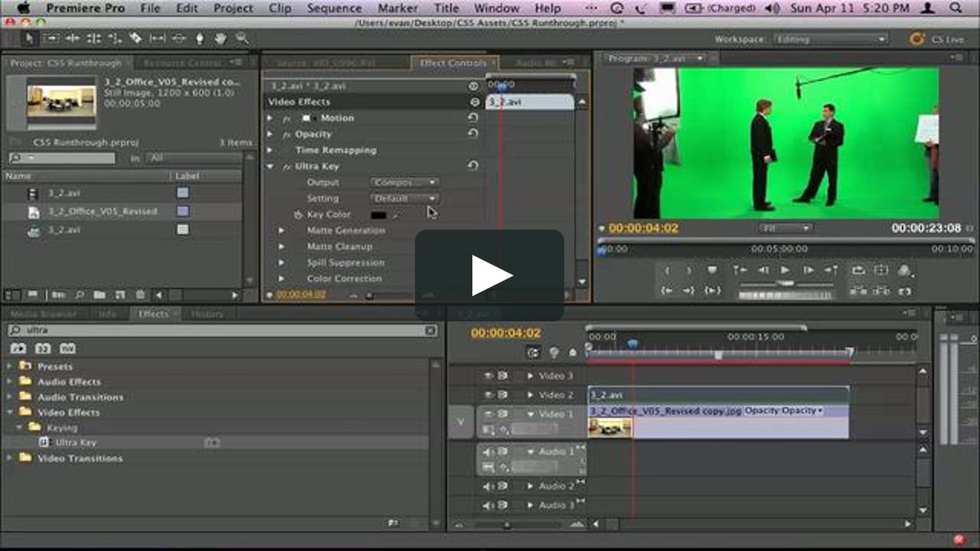This screenshot has width=980, height=551.
Task: Step back one frame in Program monitor
Action: click(763, 270)
